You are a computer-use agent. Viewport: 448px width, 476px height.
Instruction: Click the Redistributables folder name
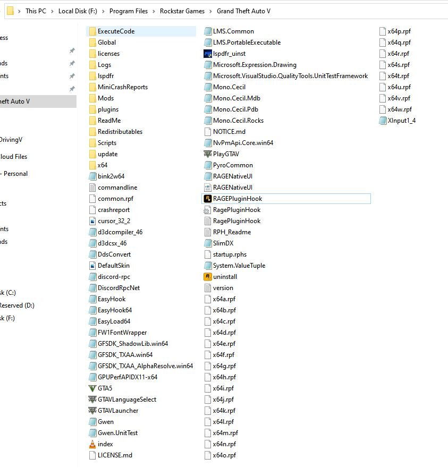point(120,132)
